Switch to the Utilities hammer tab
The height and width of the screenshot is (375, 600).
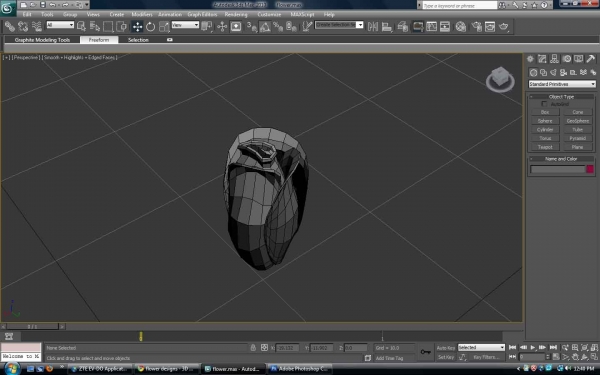click(590, 59)
